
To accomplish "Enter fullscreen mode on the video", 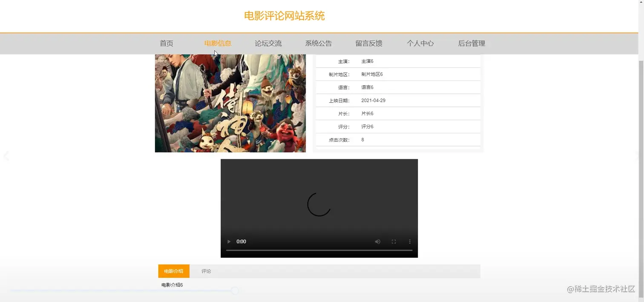I will tap(394, 242).
